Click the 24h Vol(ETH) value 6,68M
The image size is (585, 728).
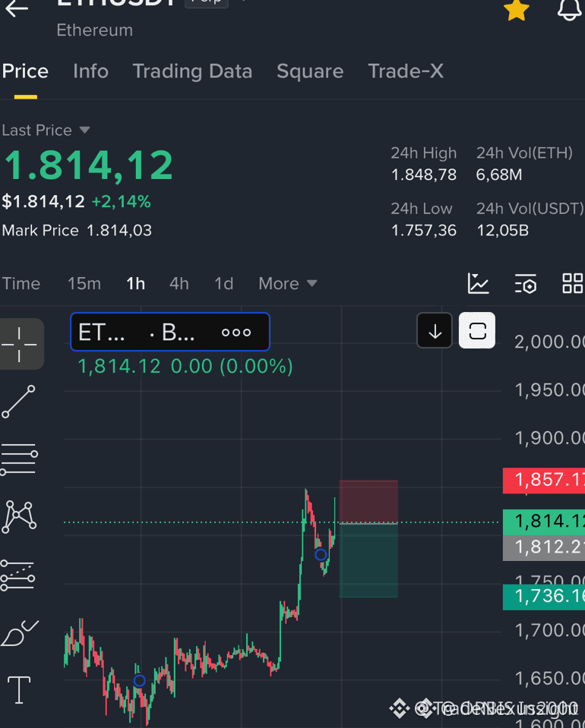coord(499,175)
